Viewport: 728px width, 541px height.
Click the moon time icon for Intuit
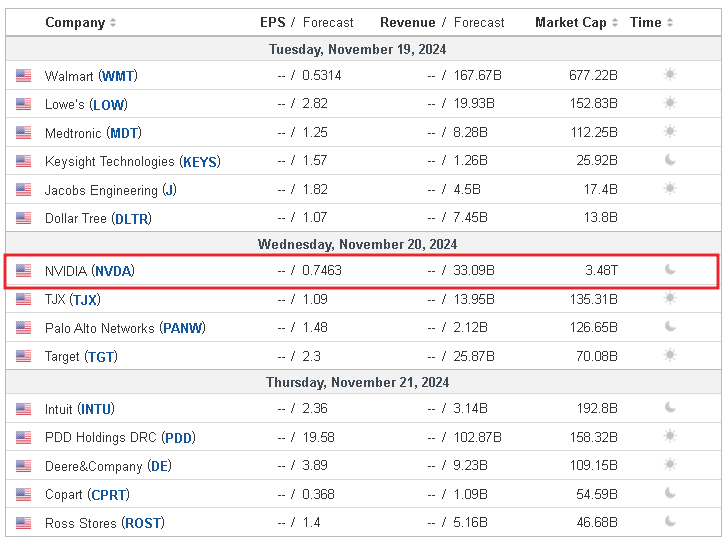pyautogui.click(x=670, y=408)
